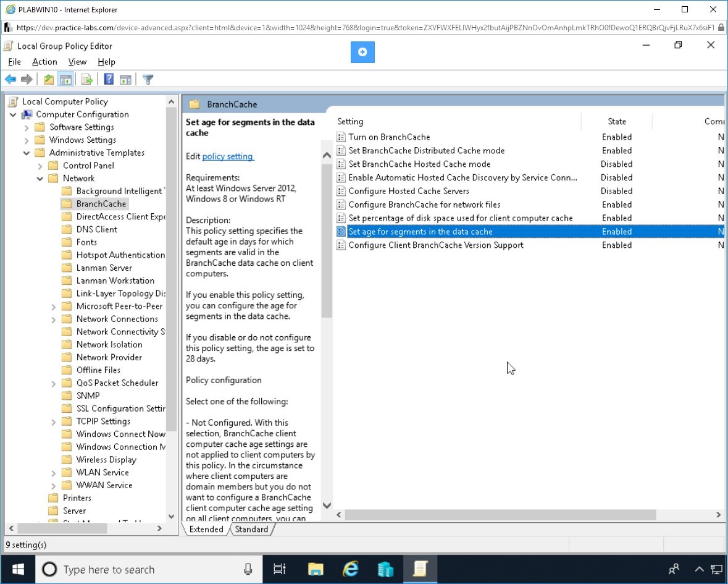Screen dimensions: 728x584
Task: Click the description pane's scroll down arrow
Action: (x=327, y=505)
